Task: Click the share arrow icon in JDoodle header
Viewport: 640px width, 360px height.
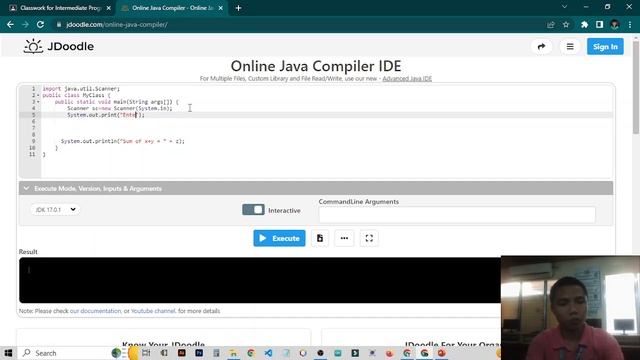Action: point(541,47)
